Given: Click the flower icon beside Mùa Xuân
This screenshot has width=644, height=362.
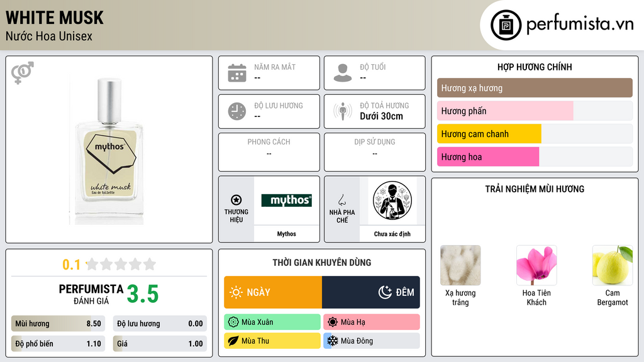Looking at the screenshot, I should (x=233, y=322).
